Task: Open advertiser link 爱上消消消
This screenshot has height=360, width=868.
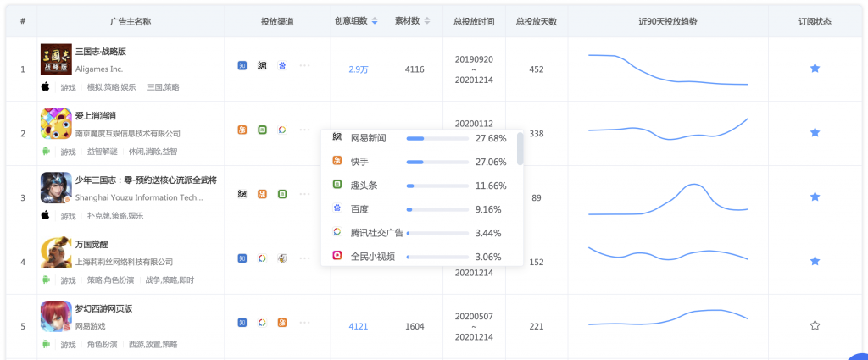Action: [96, 115]
